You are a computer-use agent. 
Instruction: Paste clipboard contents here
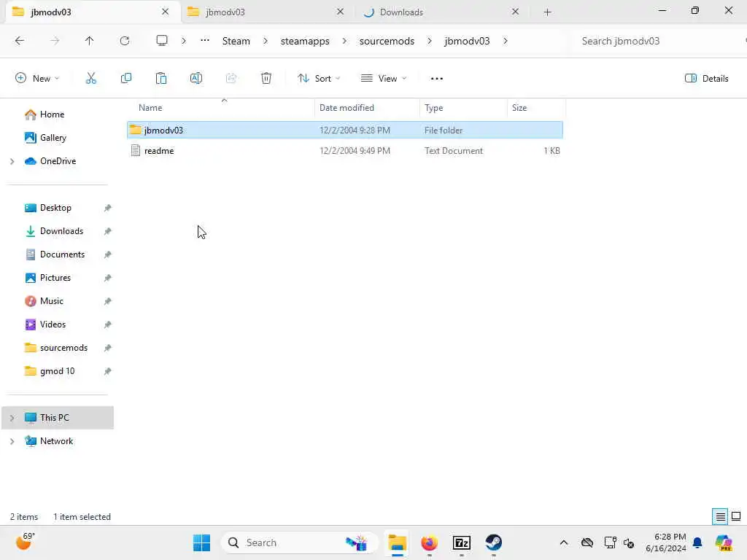click(x=161, y=79)
